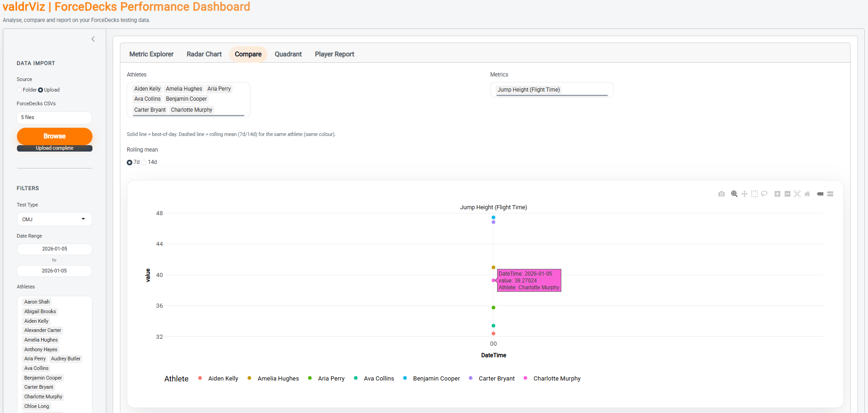Show closest data on hover
This screenshot has height=413, width=868.
(820, 194)
